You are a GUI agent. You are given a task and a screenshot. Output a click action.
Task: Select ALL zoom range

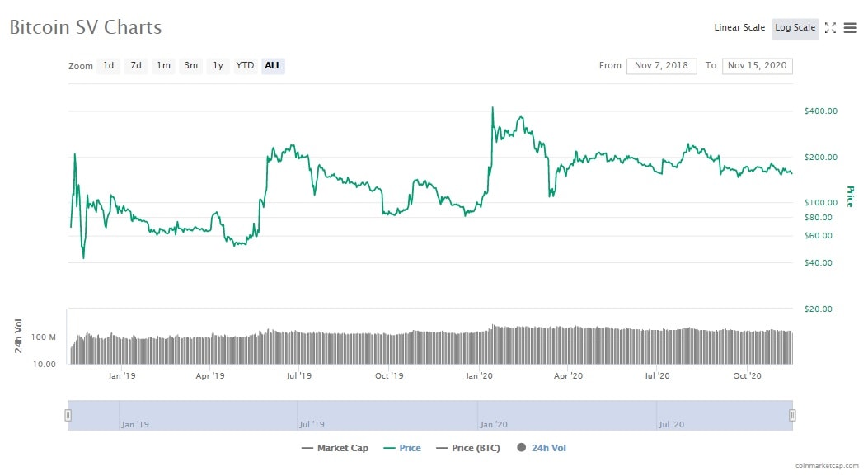[x=273, y=65]
